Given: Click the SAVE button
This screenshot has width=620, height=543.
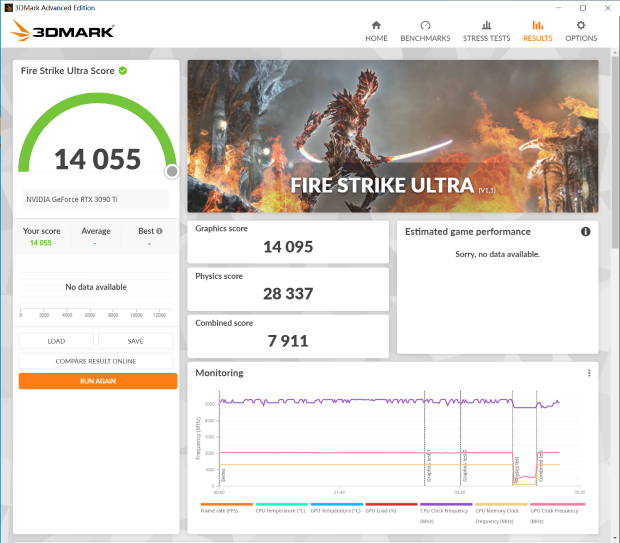Looking at the screenshot, I should [x=136, y=341].
